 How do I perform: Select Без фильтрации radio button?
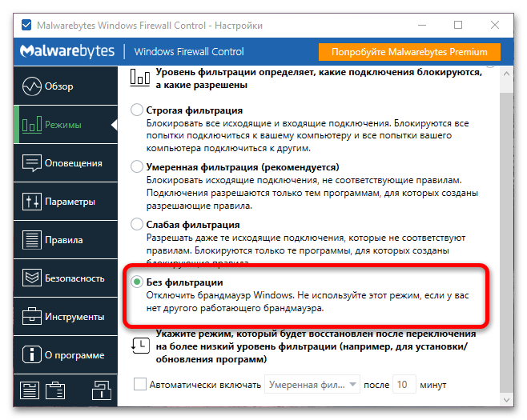tap(137, 282)
